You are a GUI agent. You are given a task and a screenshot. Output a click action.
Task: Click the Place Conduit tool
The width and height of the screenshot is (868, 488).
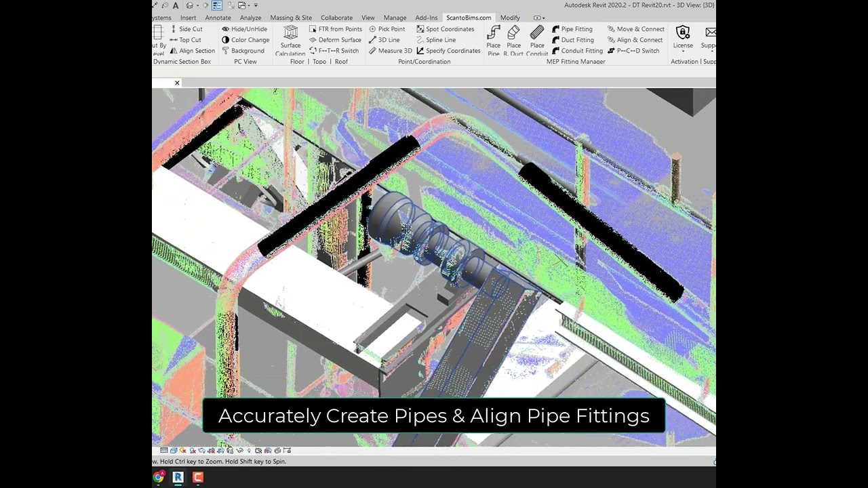point(537,41)
